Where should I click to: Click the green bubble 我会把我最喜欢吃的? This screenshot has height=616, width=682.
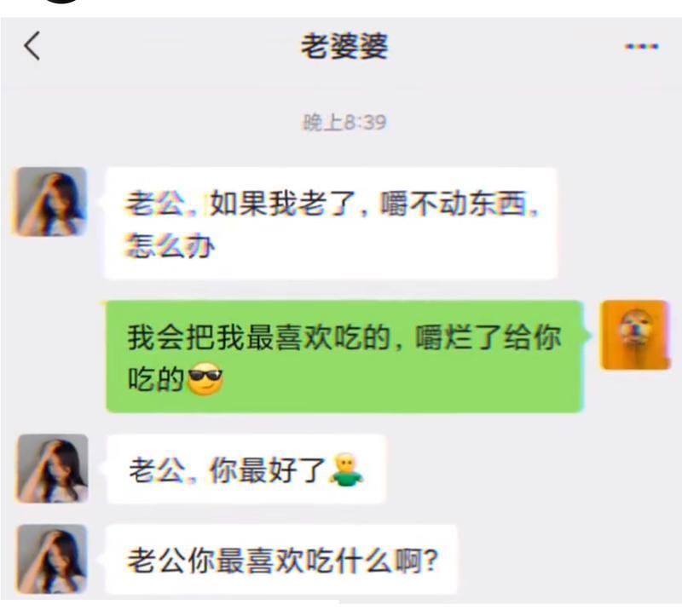tap(344, 356)
